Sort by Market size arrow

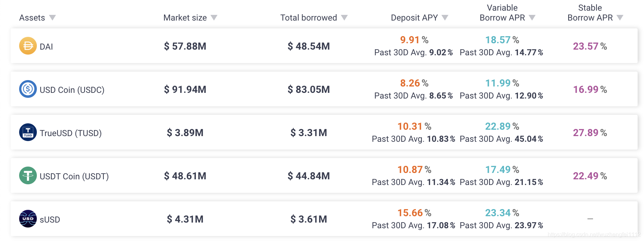(214, 18)
